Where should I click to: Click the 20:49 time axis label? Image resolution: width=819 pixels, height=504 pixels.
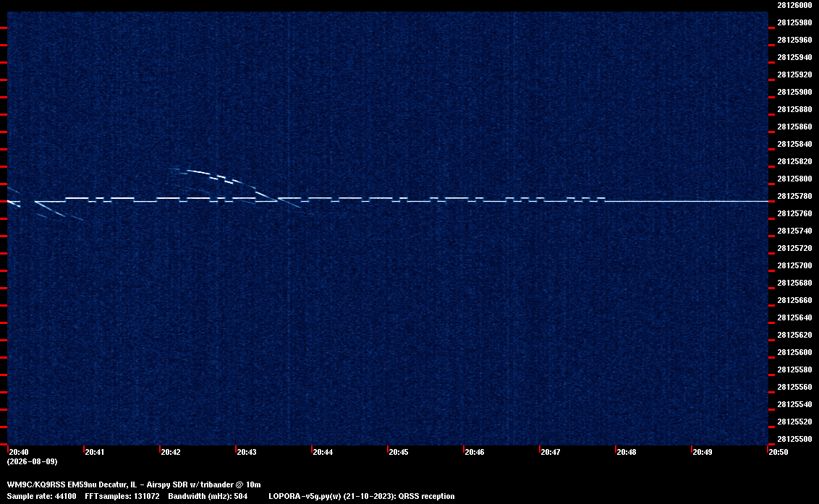(703, 452)
